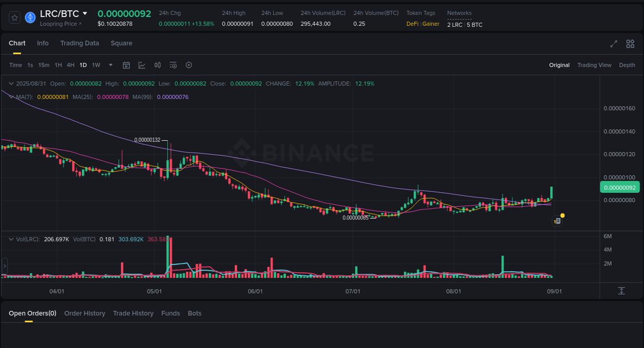The width and height of the screenshot is (644, 348).
Task: Switch to the Trading Data tab
Action: [x=80, y=43]
